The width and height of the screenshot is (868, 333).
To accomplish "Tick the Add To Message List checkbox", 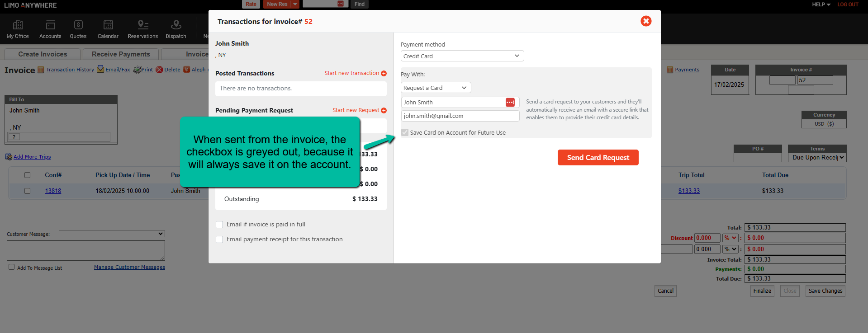I will click(x=12, y=267).
